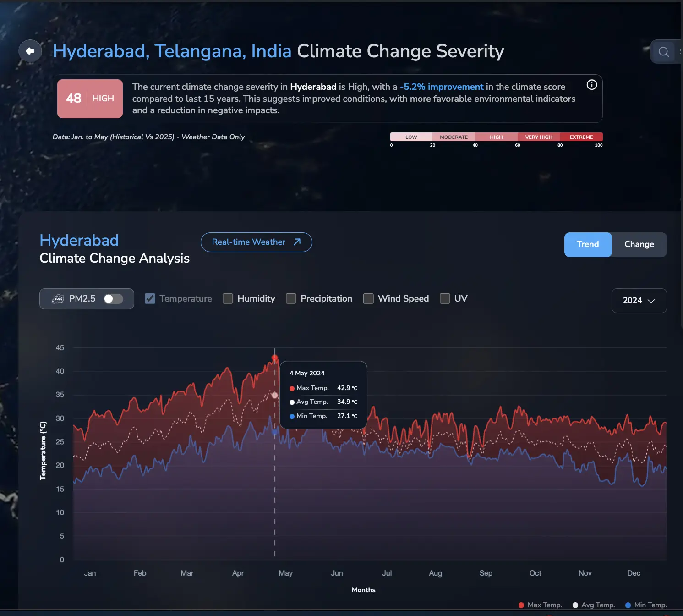Click the VERY HIGH severity scale segment
683x616 pixels.
pos(539,137)
